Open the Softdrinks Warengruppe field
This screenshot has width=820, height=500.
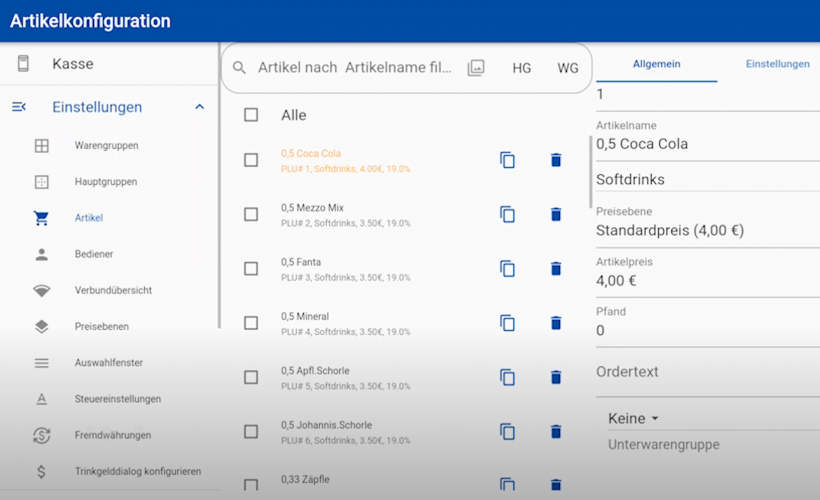point(708,179)
